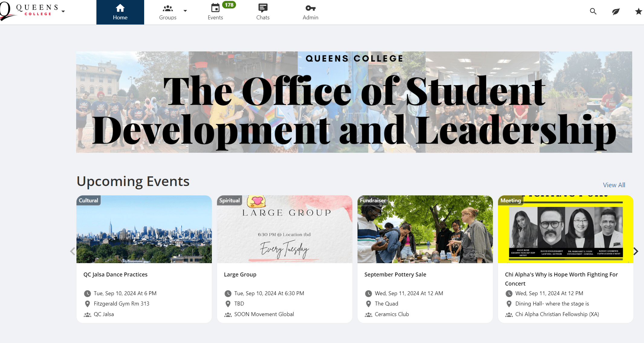The height and width of the screenshot is (343, 644).
Task: Click the Upcoming Events heading
Action: 133,181
